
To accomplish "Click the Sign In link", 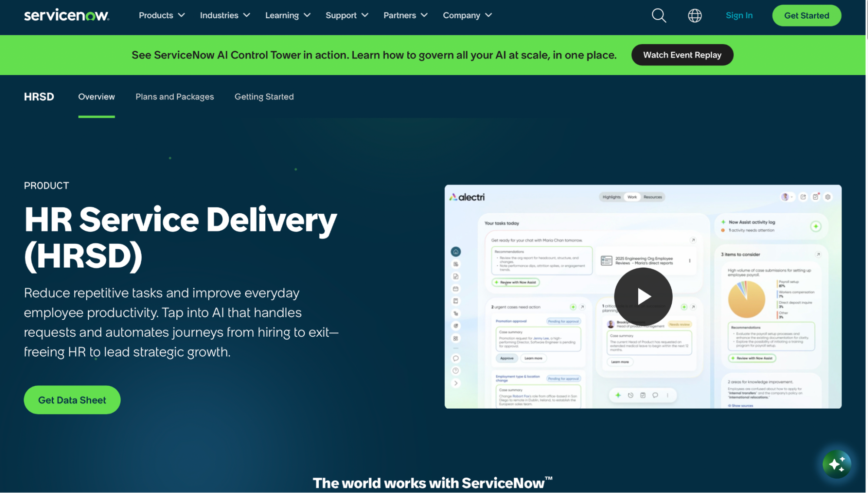I will tap(739, 16).
